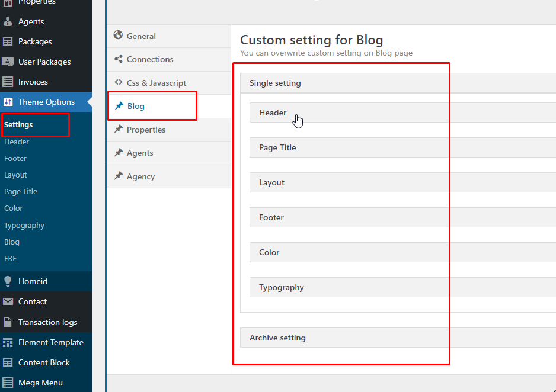Click the share icon beside Connections
Image resolution: width=556 pixels, height=392 pixels.
click(x=119, y=59)
